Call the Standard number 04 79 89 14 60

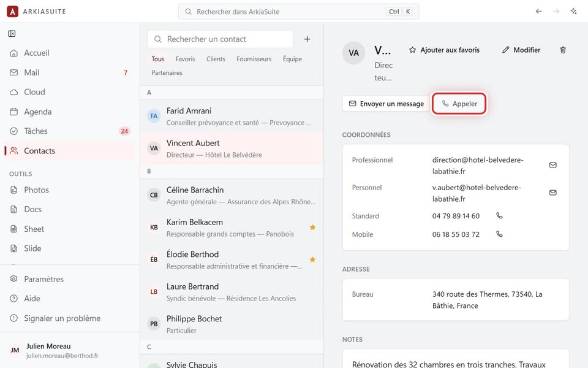coord(499,215)
